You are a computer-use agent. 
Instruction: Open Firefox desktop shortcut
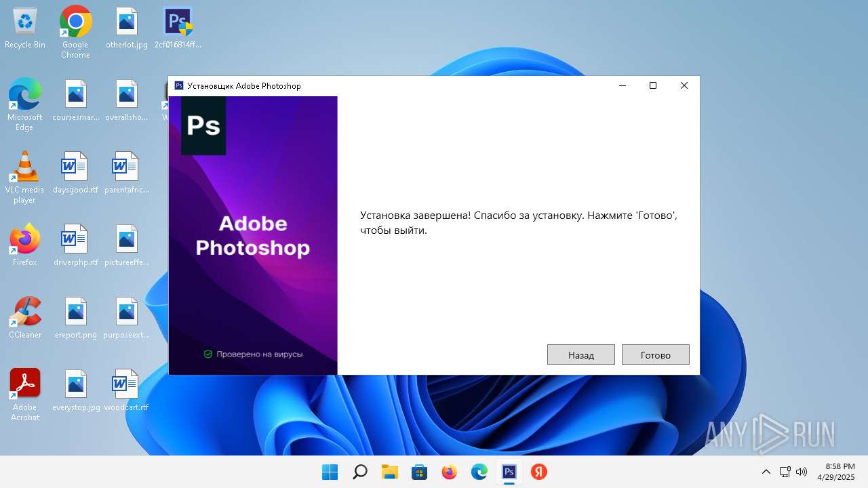pos(25,245)
